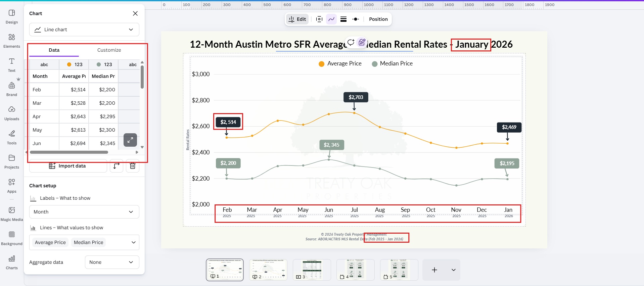This screenshot has width=644, height=286.
Task: Click the data table vertical scrollbar
Action: point(142,77)
